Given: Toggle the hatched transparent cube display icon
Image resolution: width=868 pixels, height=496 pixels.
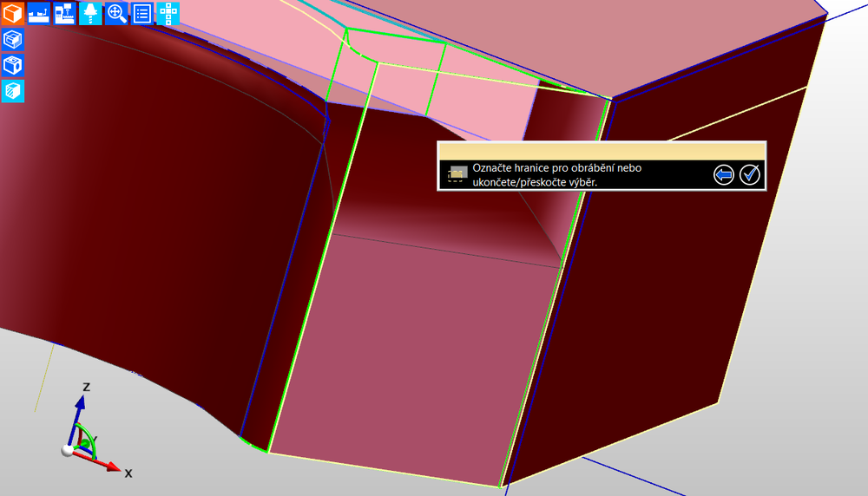Looking at the screenshot, I should click(13, 91).
